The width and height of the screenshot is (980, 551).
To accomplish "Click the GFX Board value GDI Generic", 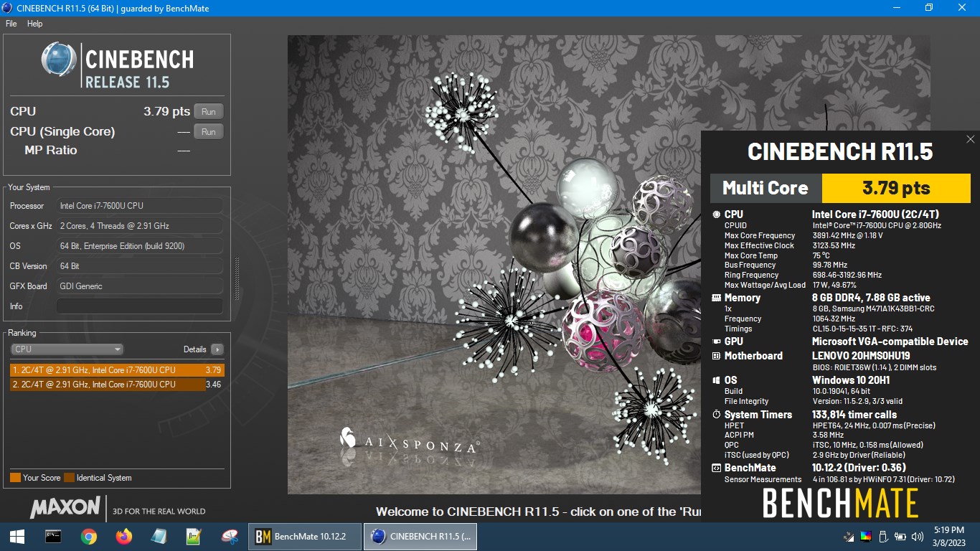I will point(139,286).
